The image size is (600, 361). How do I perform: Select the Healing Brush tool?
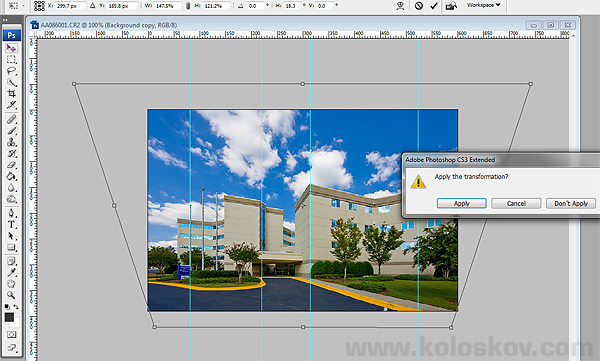point(11,119)
